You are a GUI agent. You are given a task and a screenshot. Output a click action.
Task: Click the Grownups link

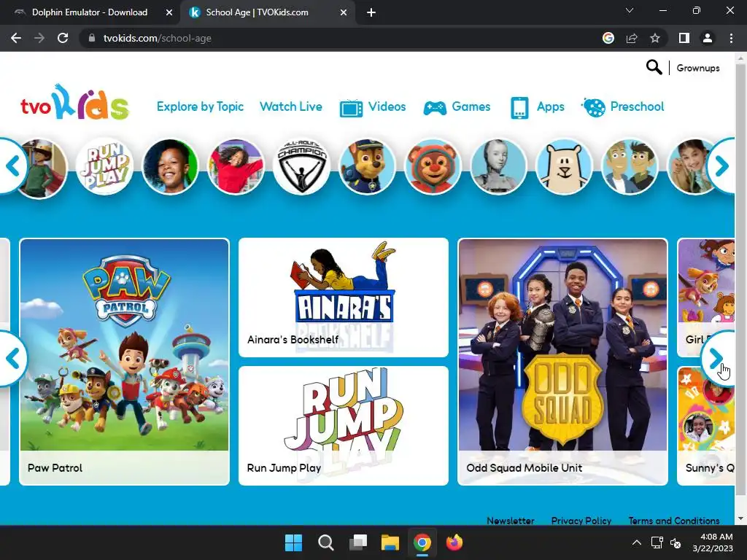pos(698,68)
